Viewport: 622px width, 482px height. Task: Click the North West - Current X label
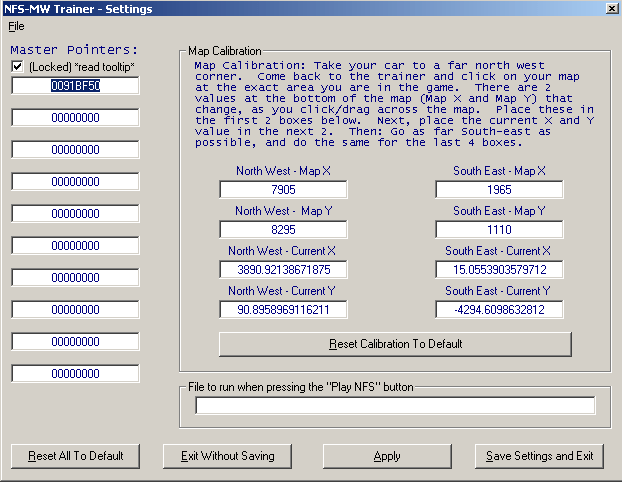(282, 251)
